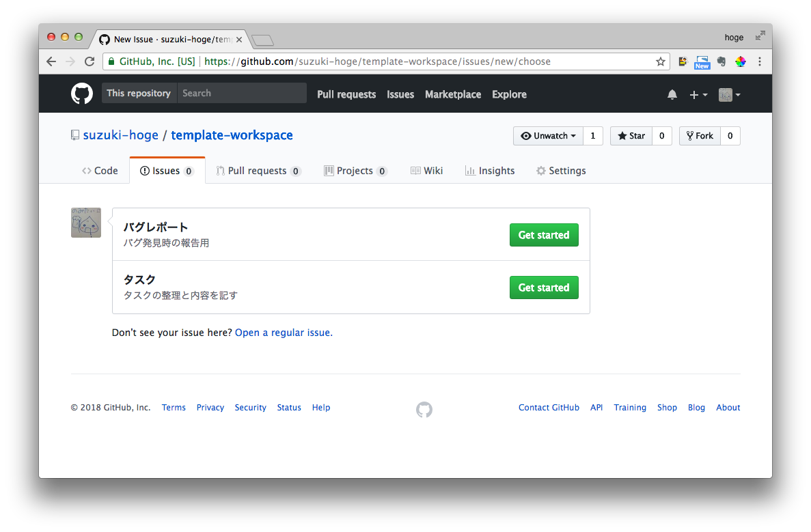This screenshot has height=532, width=811.
Task: Star the template-workspace repository
Action: [x=631, y=136]
